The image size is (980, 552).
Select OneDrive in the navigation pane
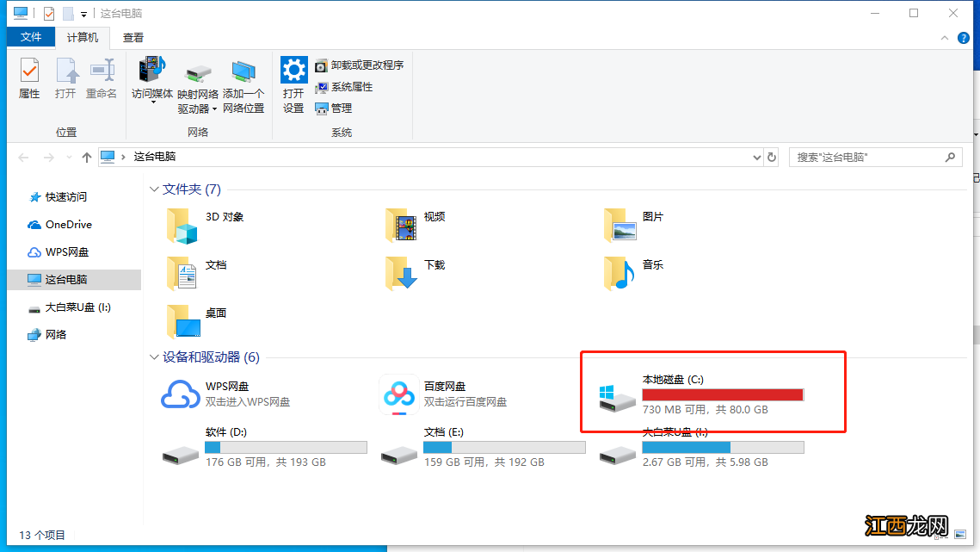(x=60, y=225)
